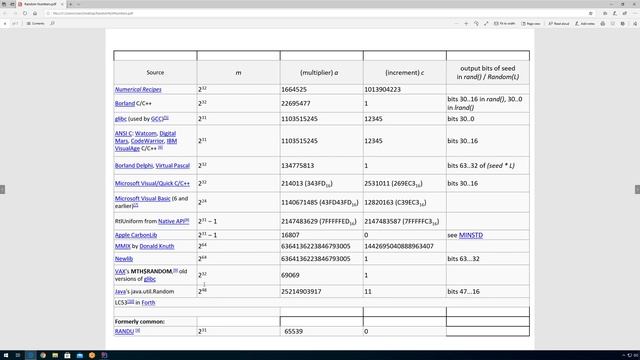This screenshot has height=360, width=640.
Task: Click the print icon in PDF toolbar
Action: (603, 24)
